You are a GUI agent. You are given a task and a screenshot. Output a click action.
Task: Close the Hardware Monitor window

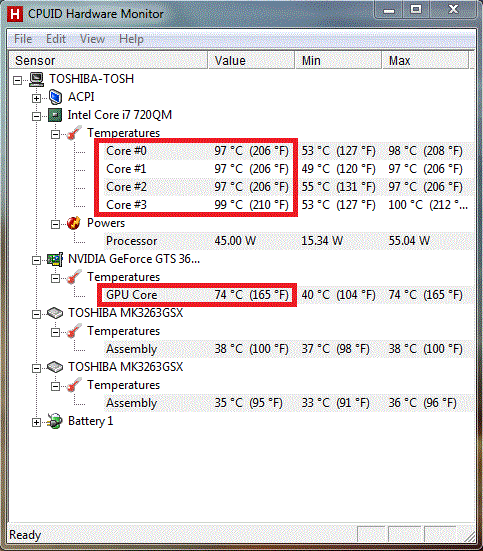[453, 10]
